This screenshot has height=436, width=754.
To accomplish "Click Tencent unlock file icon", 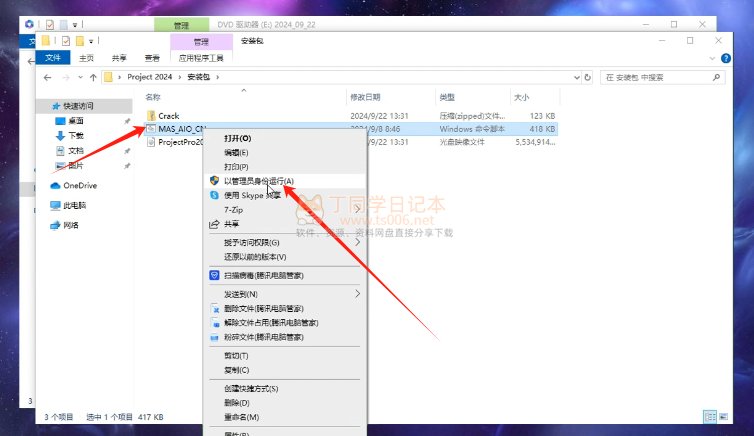I will click(214, 323).
